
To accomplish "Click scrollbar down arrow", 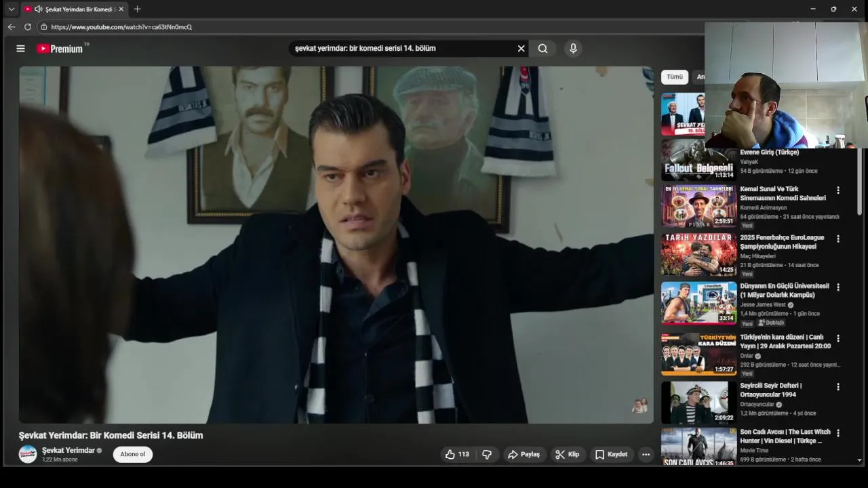I will (860, 460).
